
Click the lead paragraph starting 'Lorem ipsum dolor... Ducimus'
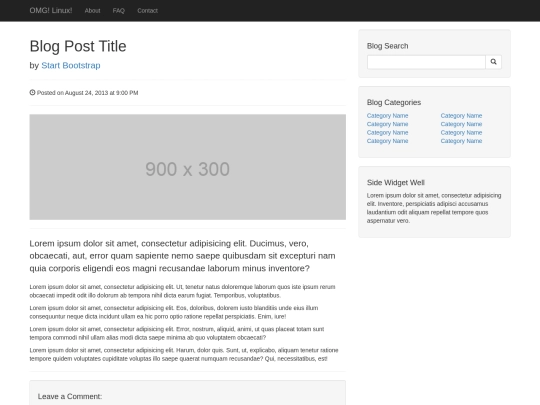[183, 256]
